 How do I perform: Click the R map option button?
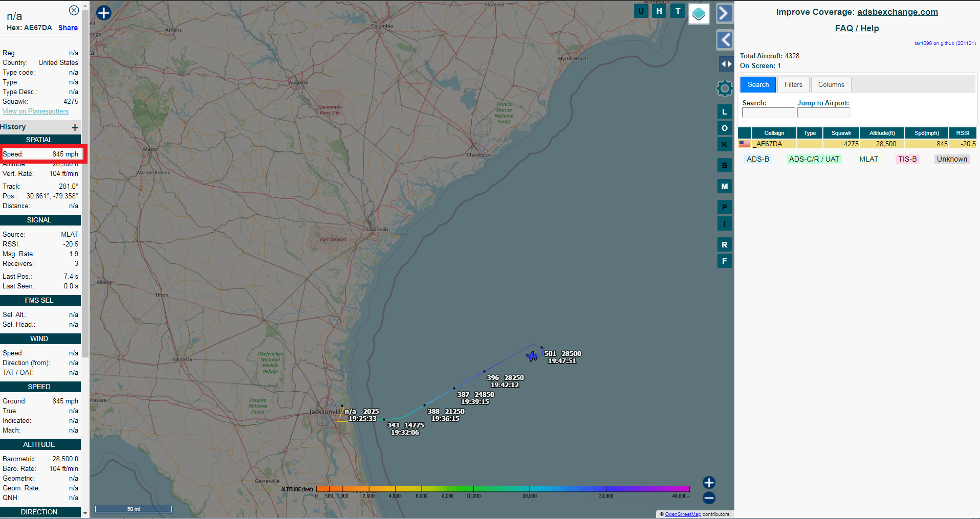(x=725, y=244)
